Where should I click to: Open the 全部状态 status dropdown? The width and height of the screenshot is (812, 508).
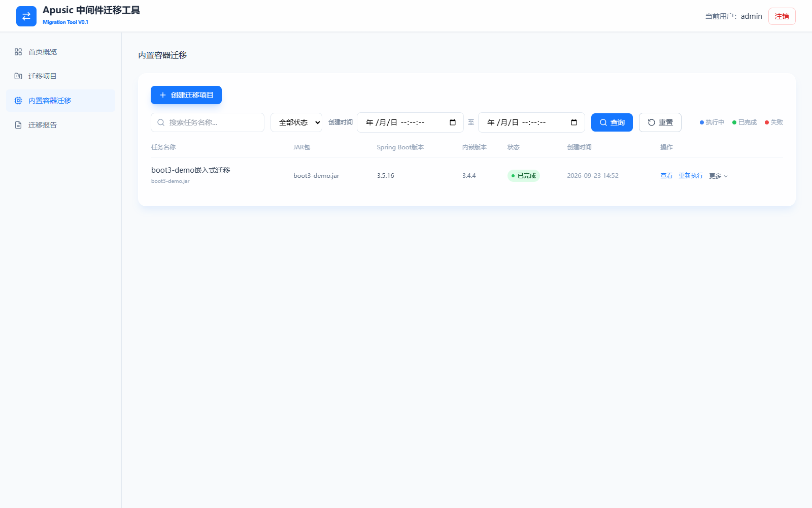click(296, 122)
